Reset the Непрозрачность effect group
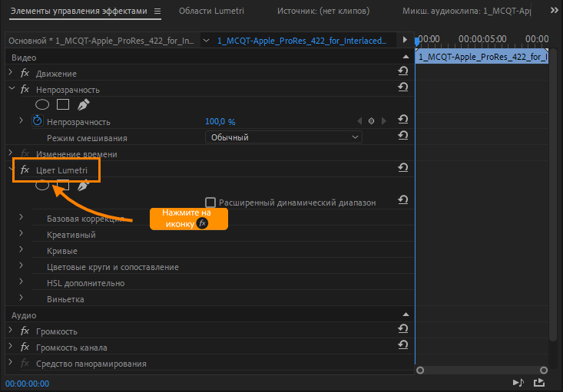 pyautogui.click(x=403, y=87)
